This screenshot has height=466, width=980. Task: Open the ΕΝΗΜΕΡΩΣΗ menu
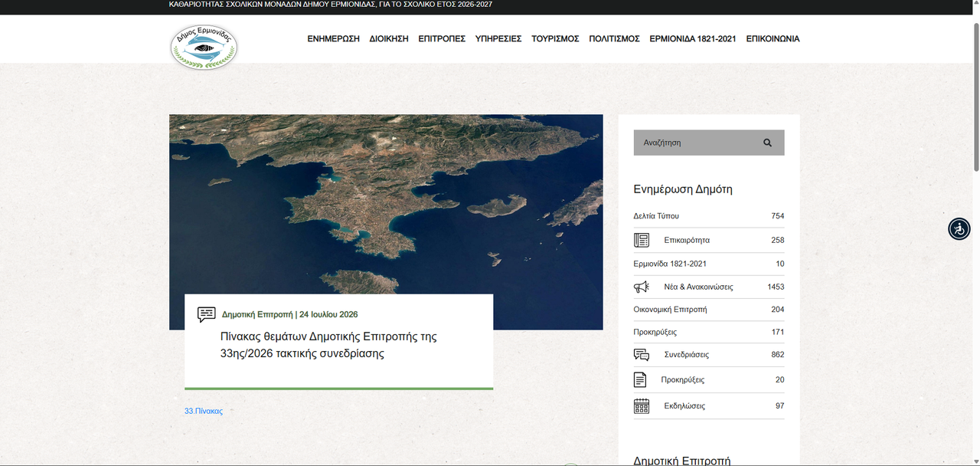point(334,38)
